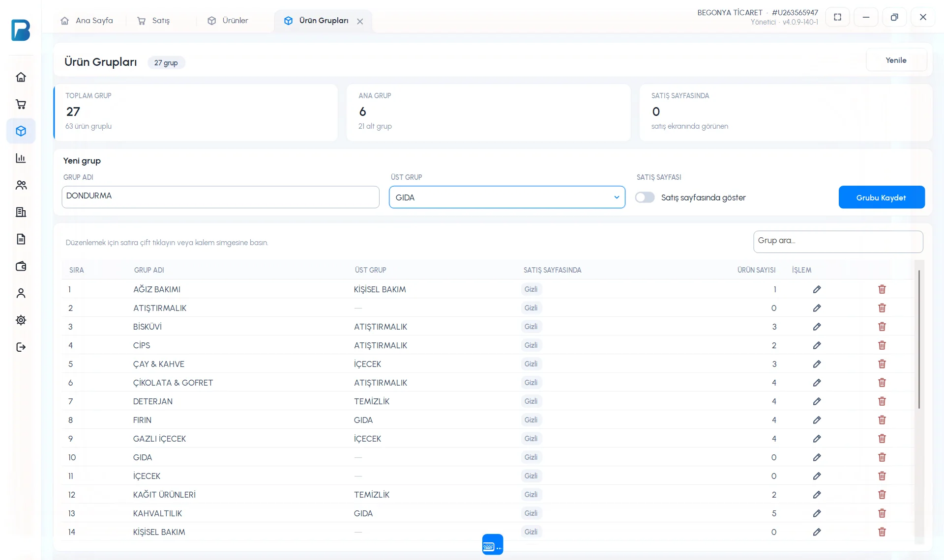Click the Yenile button

896,60
